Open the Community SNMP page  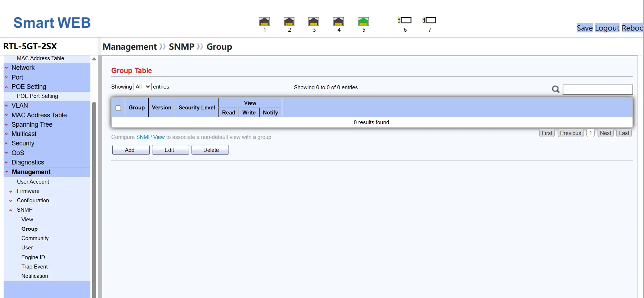(35, 238)
